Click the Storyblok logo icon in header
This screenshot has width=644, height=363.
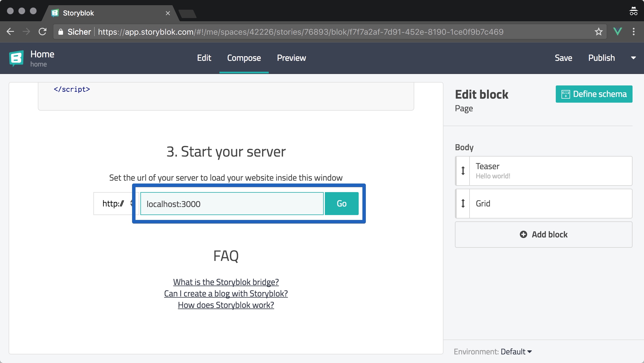tap(16, 58)
